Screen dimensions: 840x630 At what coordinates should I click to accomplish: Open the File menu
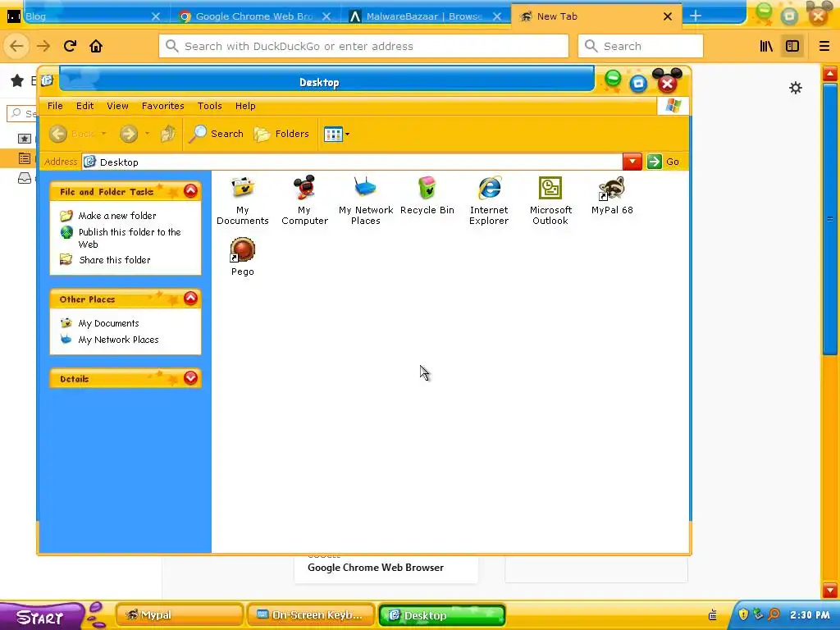(55, 106)
